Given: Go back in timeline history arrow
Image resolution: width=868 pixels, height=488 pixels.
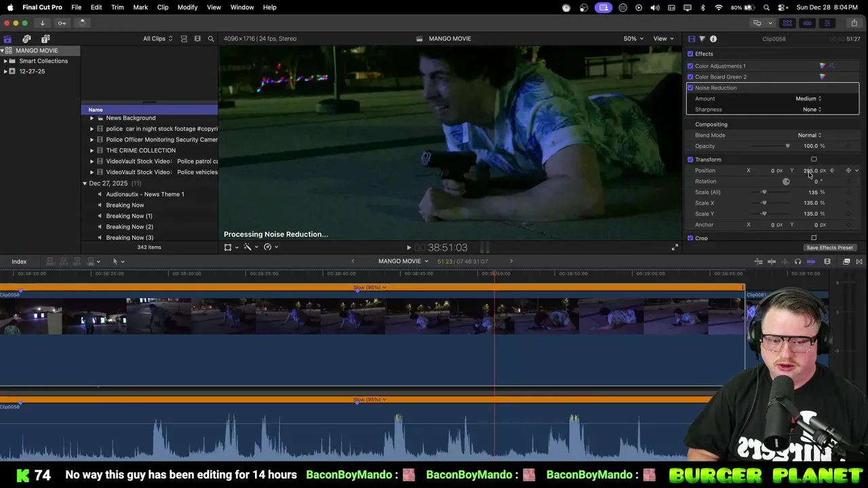Looking at the screenshot, I should pyautogui.click(x=353, y=262).
